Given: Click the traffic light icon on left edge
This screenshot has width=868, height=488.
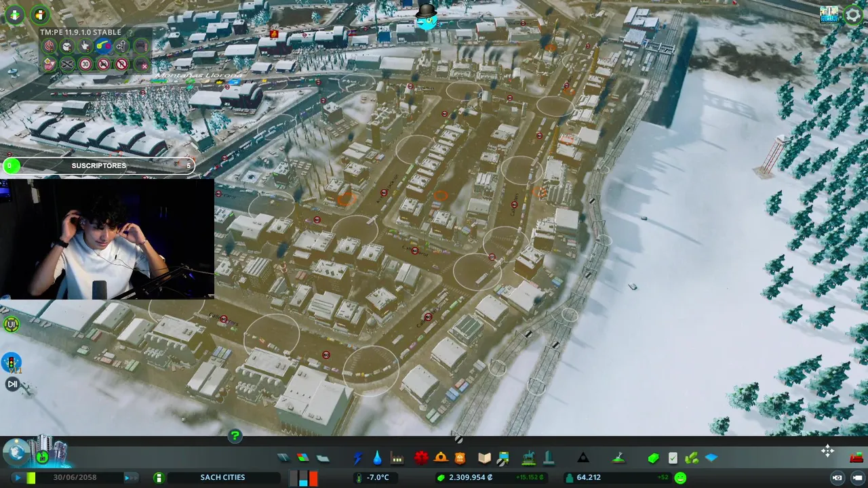Looking at the screenshot, I should tap(12, 362).
